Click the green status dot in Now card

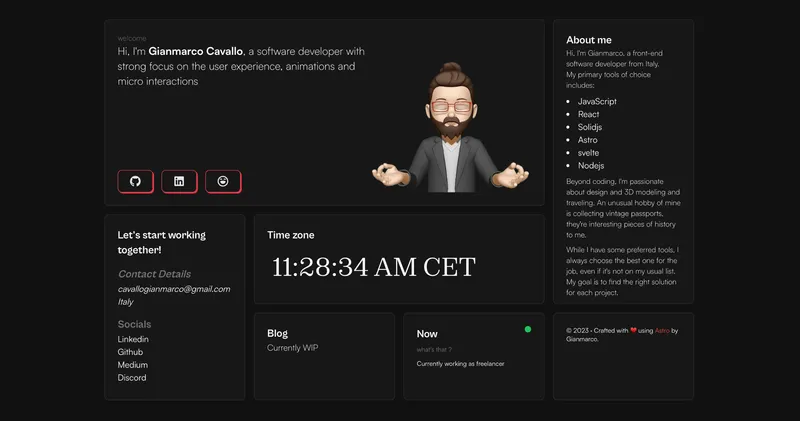click(x=528, y=329)
